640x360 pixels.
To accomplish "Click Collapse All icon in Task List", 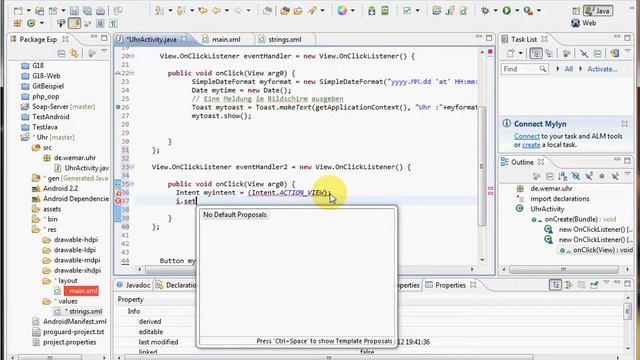I will coord(598,53).
